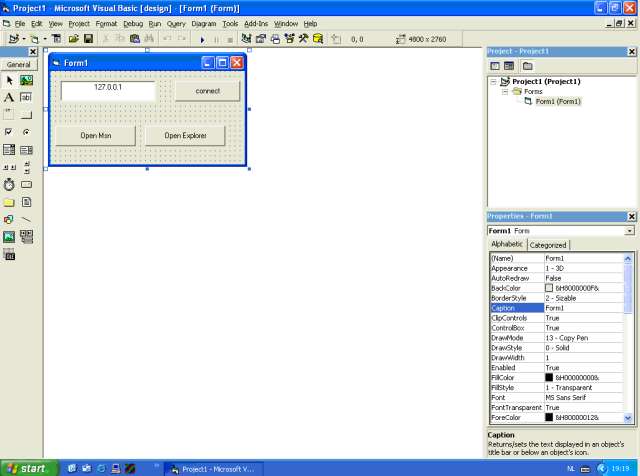Select the Pointer tool in the toolbox
Viewport: 640px width, 476px height.
tap(9, 80)
